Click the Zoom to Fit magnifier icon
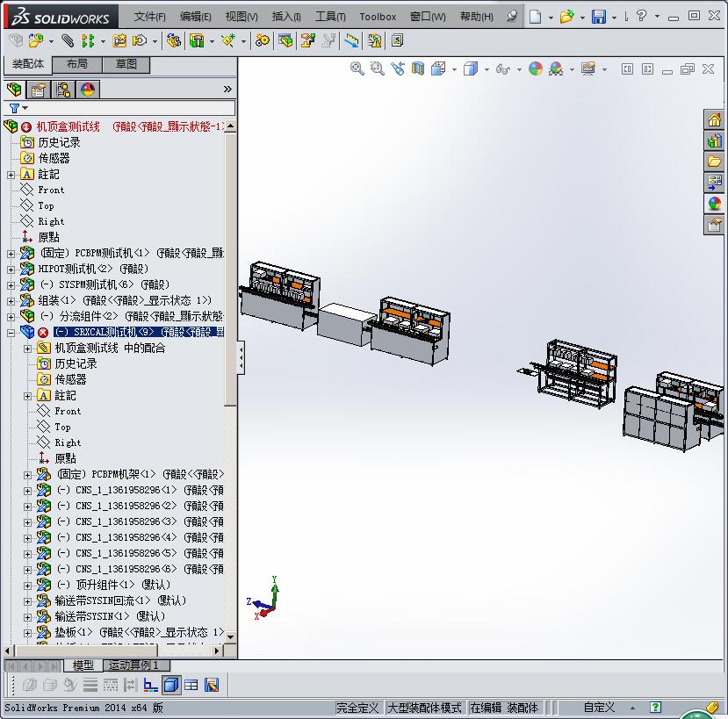Image resolution: width=728 pixels, height=719 pixels. pyautogui.click(x=357, y=68)
